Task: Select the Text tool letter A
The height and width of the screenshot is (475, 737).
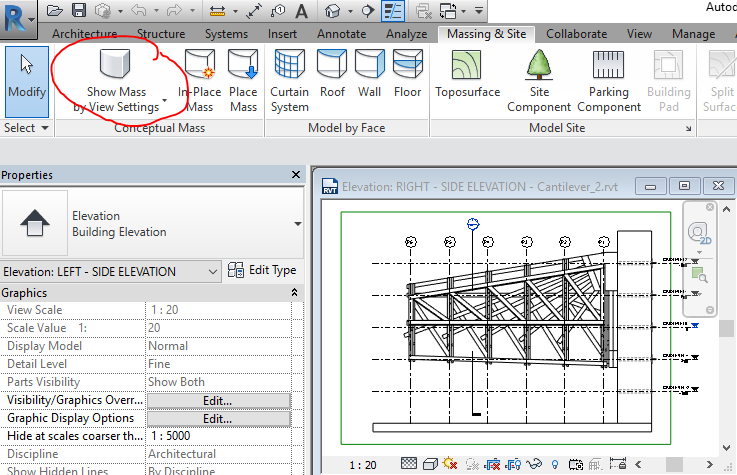Action: (x=301, y=11)
